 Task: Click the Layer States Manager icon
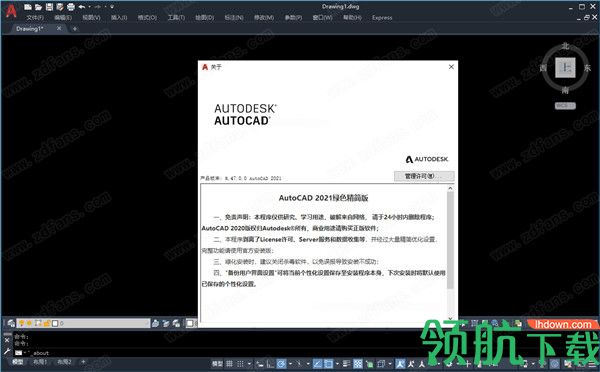177,323
